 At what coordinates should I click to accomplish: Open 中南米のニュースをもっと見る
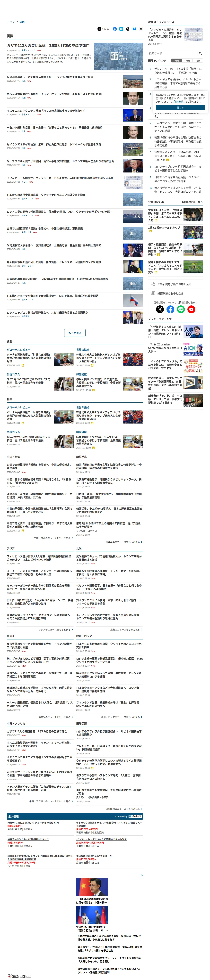(56, 717)
